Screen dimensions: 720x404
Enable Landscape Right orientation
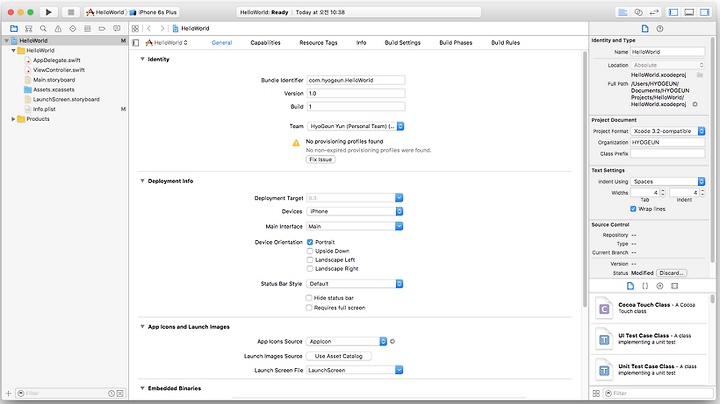tap(310, 269)
